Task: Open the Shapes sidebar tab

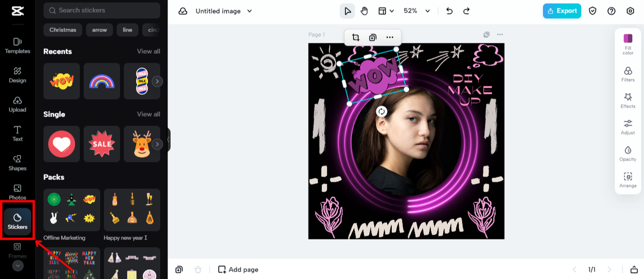Action: (x=18, y=162)
